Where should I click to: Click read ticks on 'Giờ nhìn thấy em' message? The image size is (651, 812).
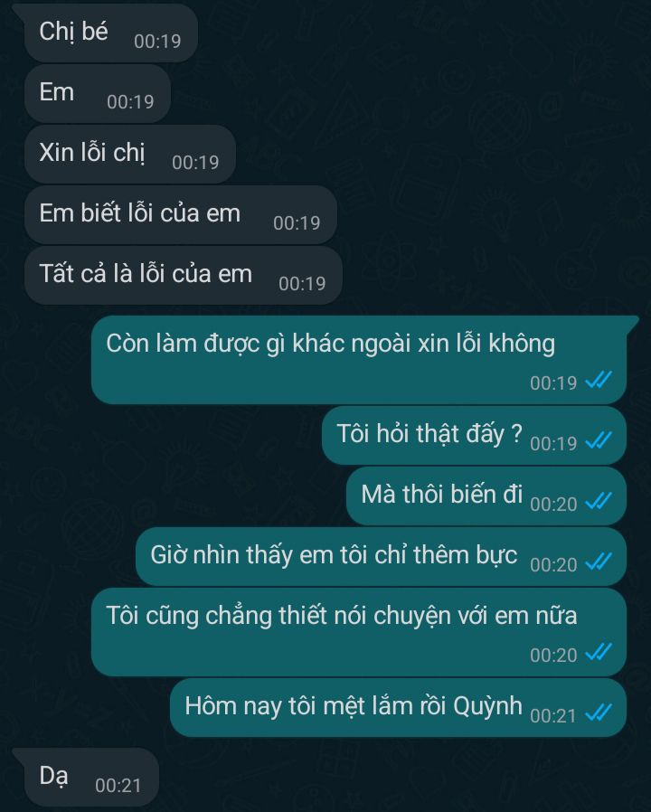(x=599, y=562)
